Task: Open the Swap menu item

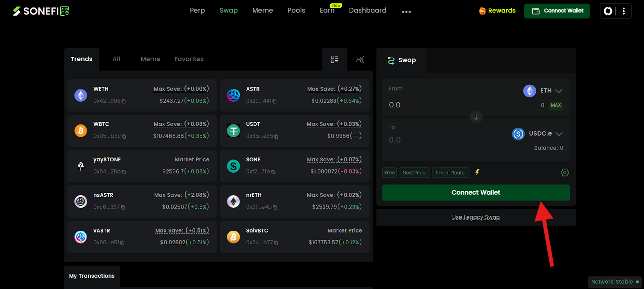Action: 229,10
